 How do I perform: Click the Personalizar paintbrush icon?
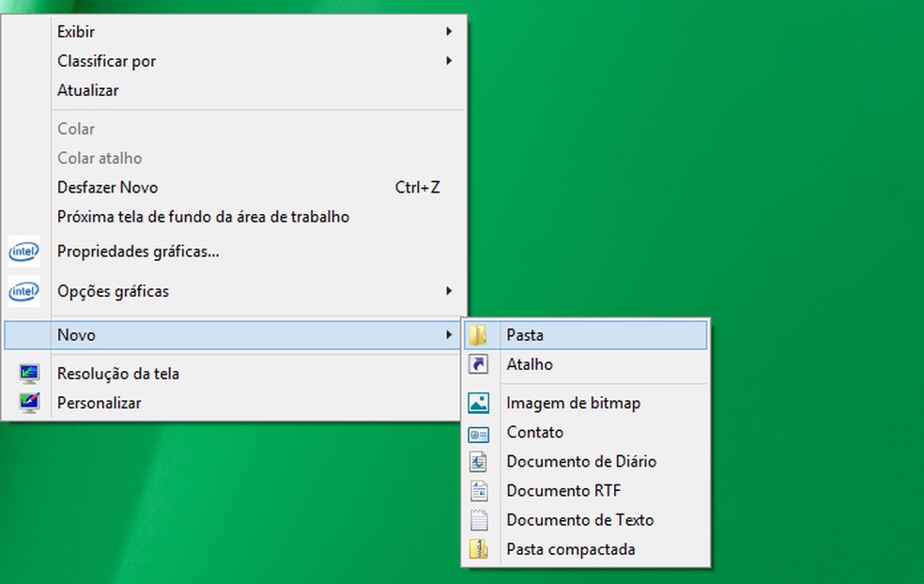tap(28, 402)
